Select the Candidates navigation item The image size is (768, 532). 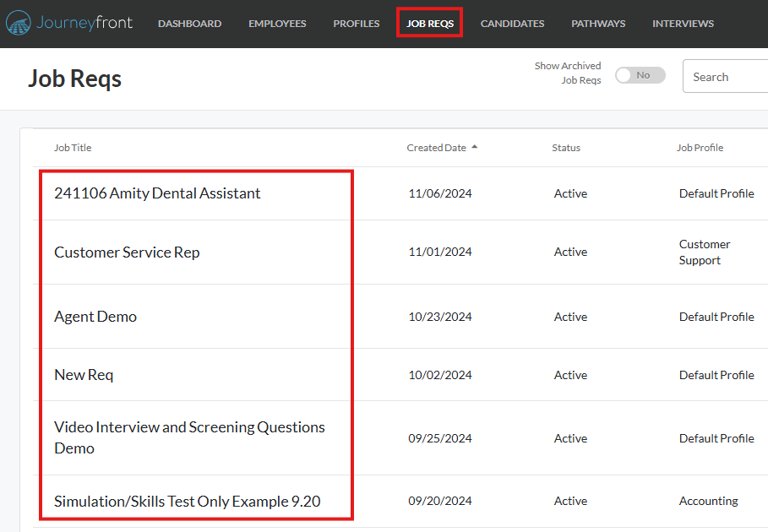pyautogui.click(x=512, y=24)
